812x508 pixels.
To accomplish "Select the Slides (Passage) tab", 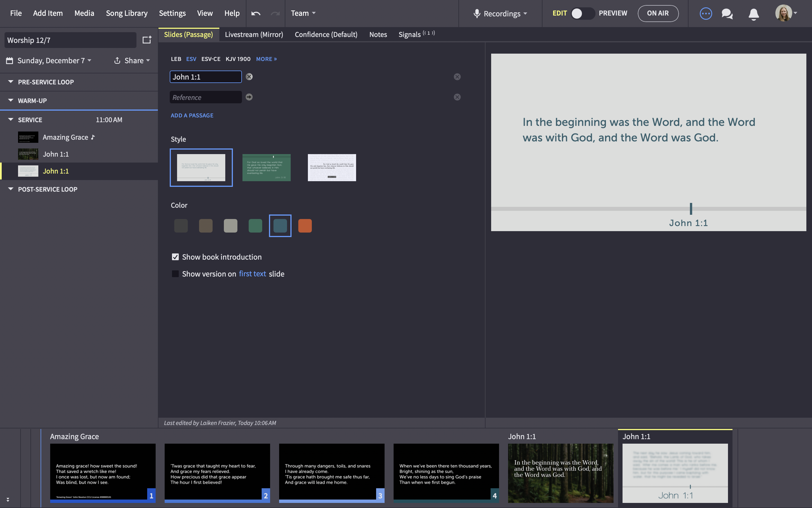I will (189, 35).
